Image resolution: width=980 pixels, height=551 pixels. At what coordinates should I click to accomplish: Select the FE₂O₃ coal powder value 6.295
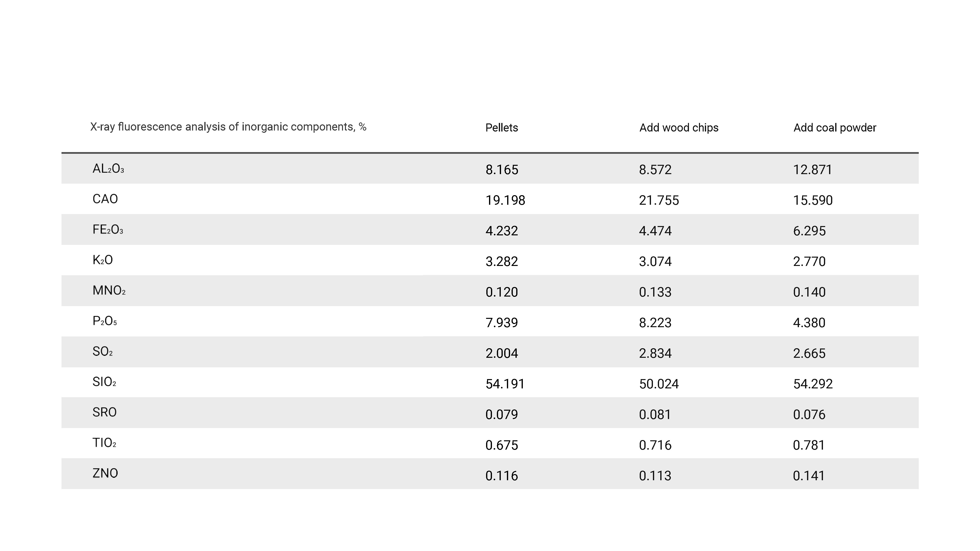pyautogui.click(x=809, y=231)
